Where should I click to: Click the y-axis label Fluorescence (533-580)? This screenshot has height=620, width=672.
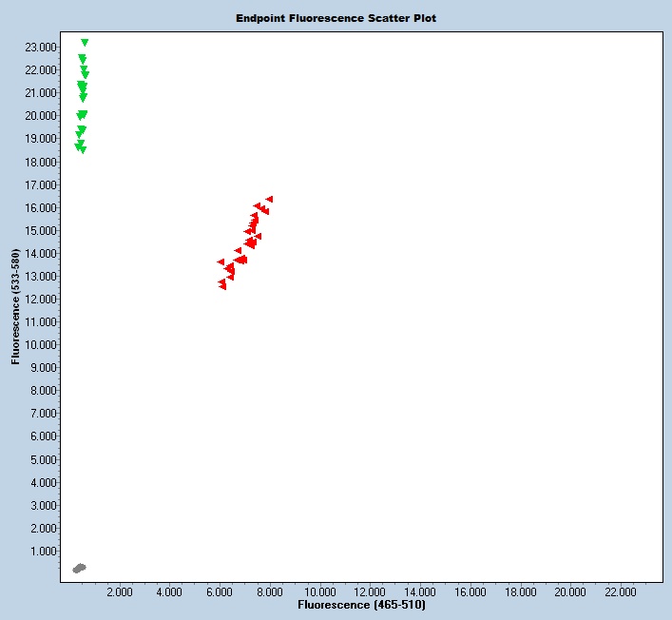[15, 308]
